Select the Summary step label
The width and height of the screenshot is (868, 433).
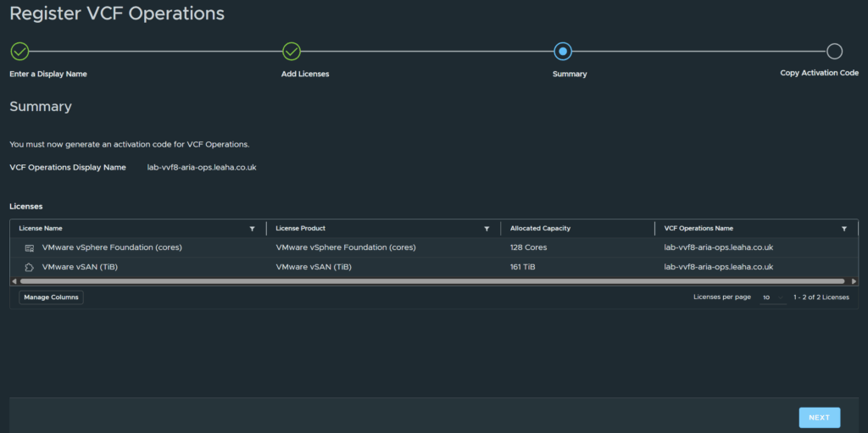point(570,75)
